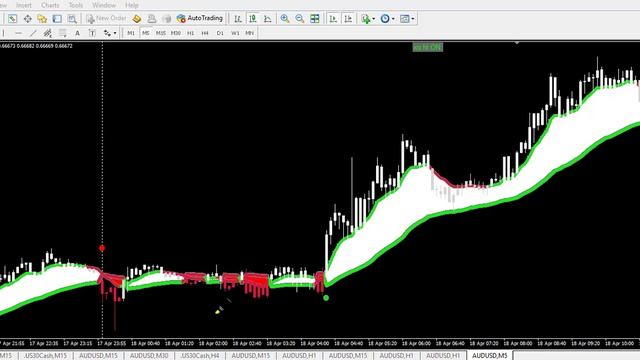Switch to MN monthly timeframe
Screen dimensions: 640x360
pos(250,33)
